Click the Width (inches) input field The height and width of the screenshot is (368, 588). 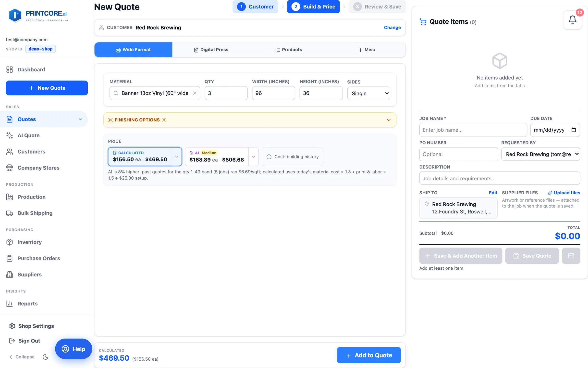point(273,93)
